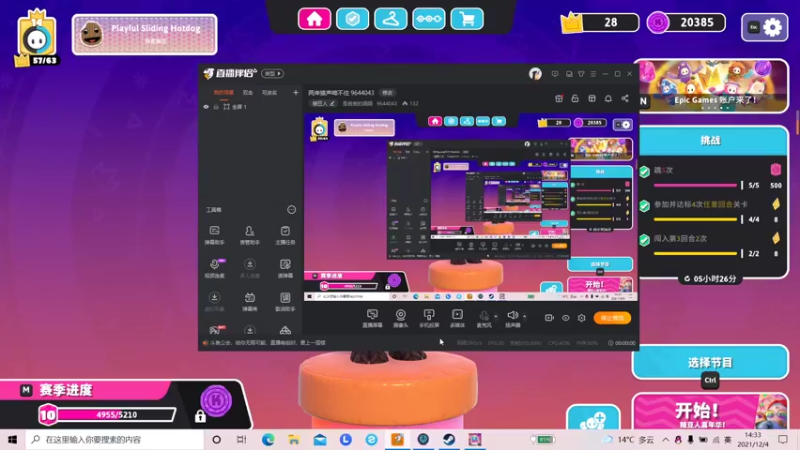Open the Epic Games account banner
This screenshot has width=800, height=450.
coord(712,86)
